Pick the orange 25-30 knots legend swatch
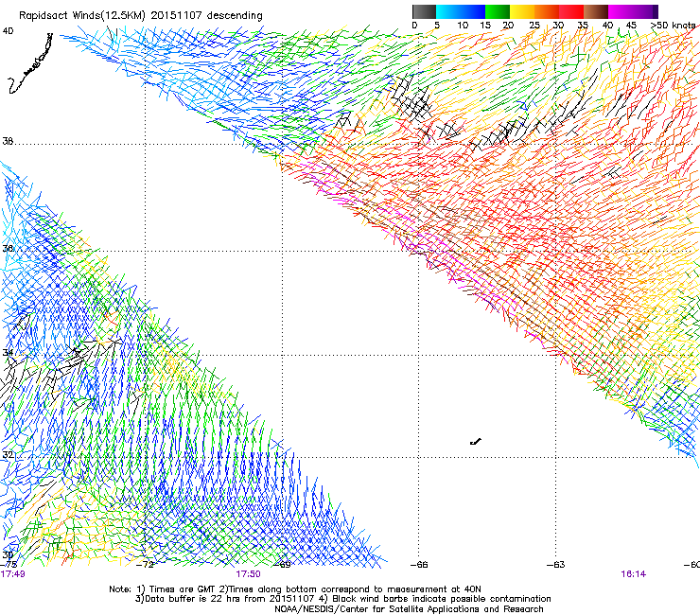 (547, 11)
